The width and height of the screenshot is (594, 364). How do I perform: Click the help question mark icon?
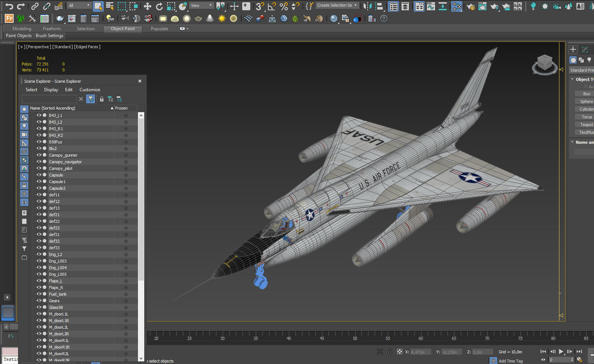(384, 18)
